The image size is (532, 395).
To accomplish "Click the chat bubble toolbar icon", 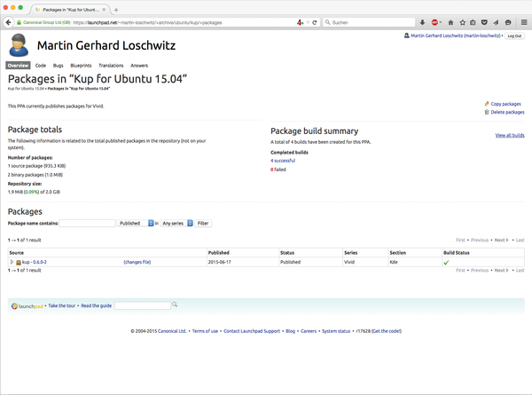I will [508, 22].
